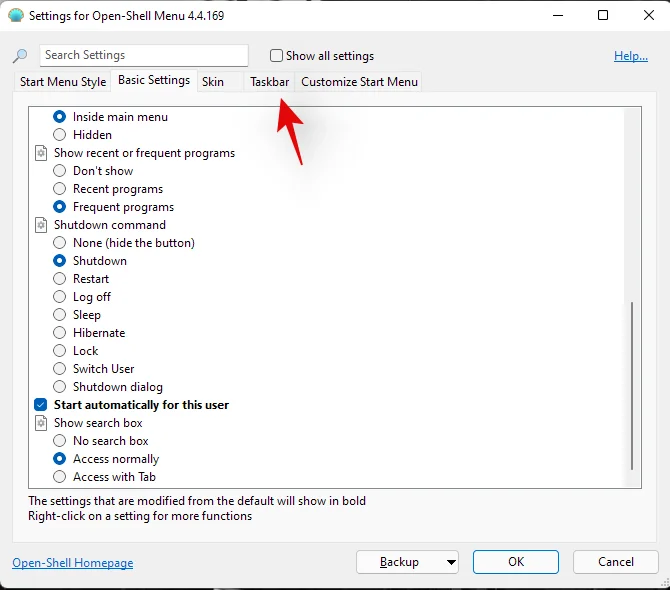Image resolution: width=670 pixels, height=590 pixels.
Task: Open the Basic Settings tab
Action: 154,80
